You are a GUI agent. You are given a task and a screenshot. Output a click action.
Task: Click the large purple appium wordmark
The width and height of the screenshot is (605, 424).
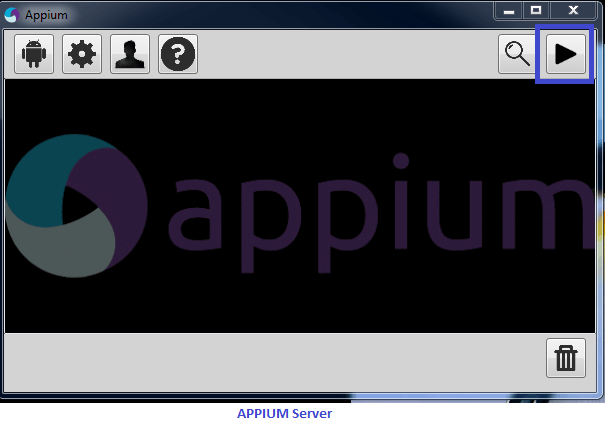[x=380, y=213]
